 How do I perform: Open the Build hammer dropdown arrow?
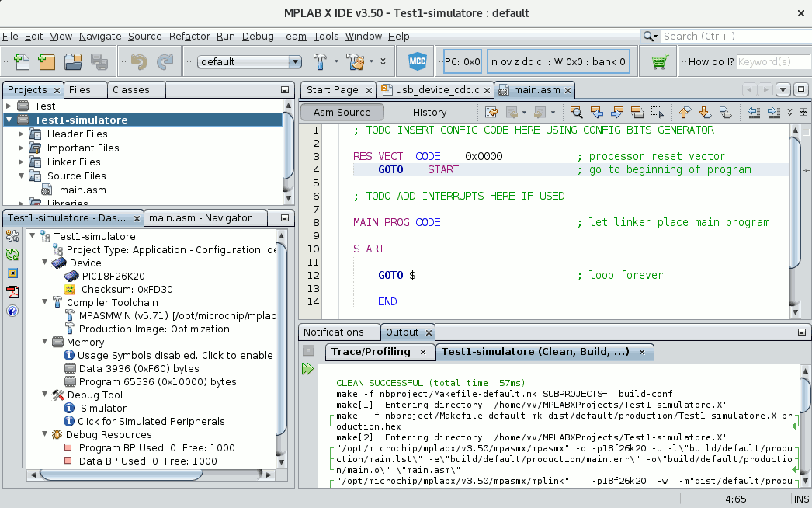336,61
